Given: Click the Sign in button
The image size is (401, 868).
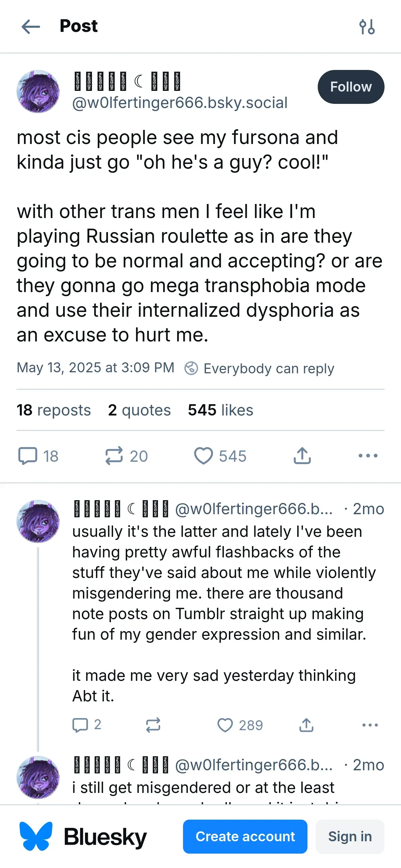Looking at the screenshot, I should pyautogui.click(x=350, y=836).
